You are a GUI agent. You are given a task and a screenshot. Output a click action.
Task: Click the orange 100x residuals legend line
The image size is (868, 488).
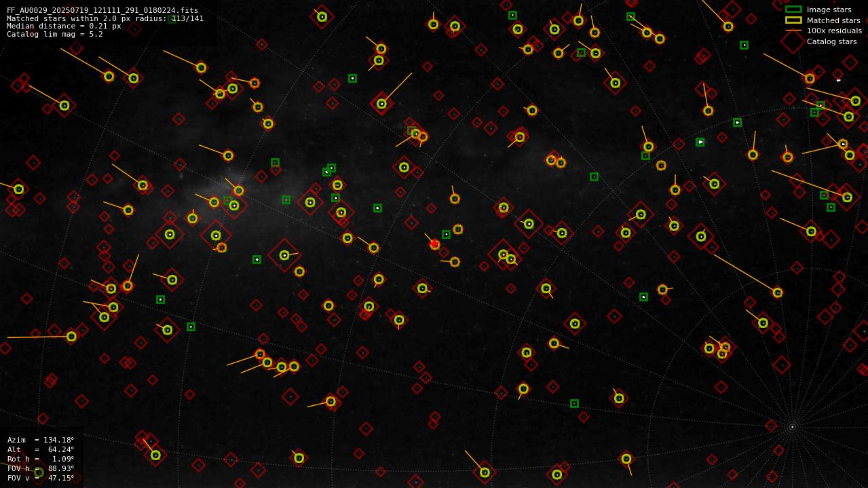793,31
